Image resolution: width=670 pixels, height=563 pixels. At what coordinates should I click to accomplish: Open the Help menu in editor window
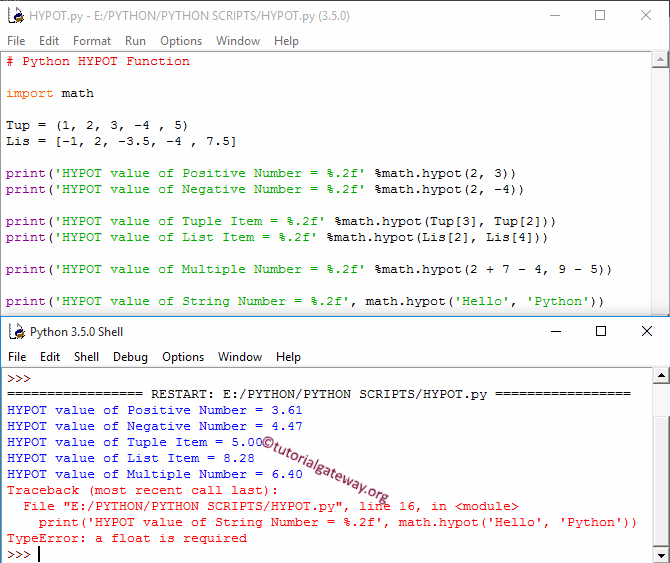286,41
